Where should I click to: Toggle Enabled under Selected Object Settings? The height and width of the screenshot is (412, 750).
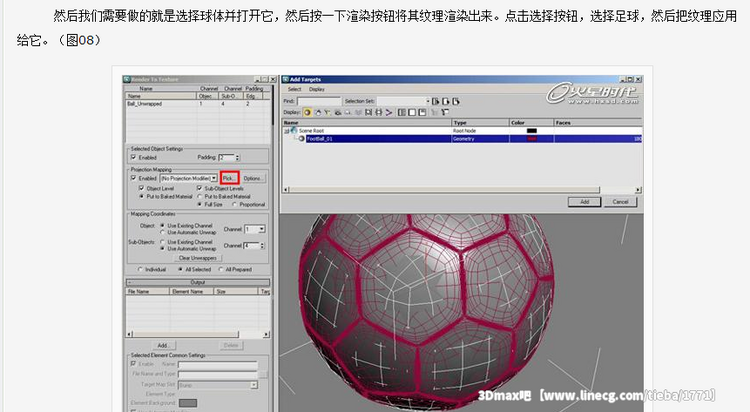click(133, 157)
